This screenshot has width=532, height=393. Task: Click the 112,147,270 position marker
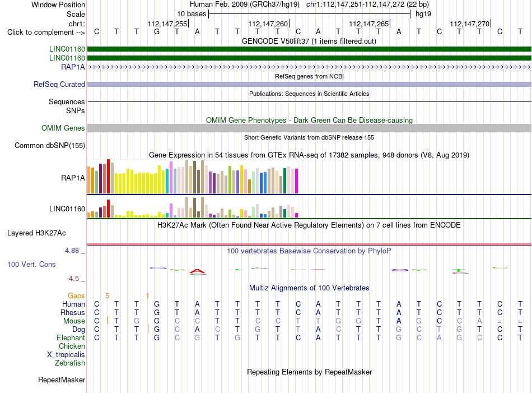[x=470, y=24]
